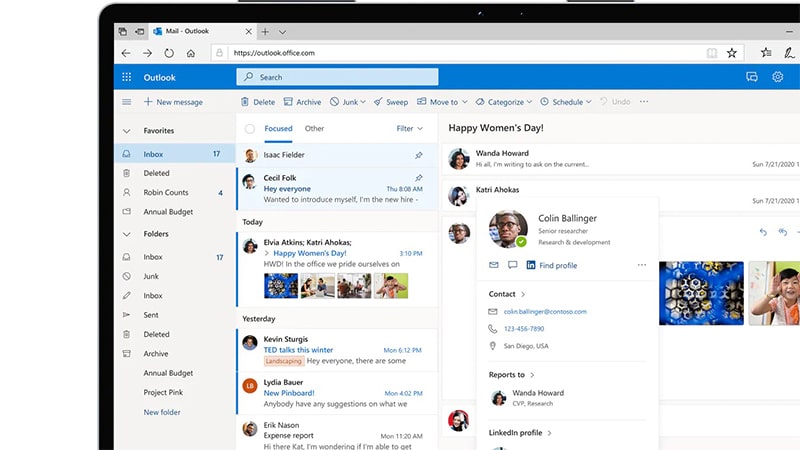Image resolution: width=800 pixels, height=450 pixels.
Task: Undo the last action
Action: pyautogui.click(x=615, y=102)
